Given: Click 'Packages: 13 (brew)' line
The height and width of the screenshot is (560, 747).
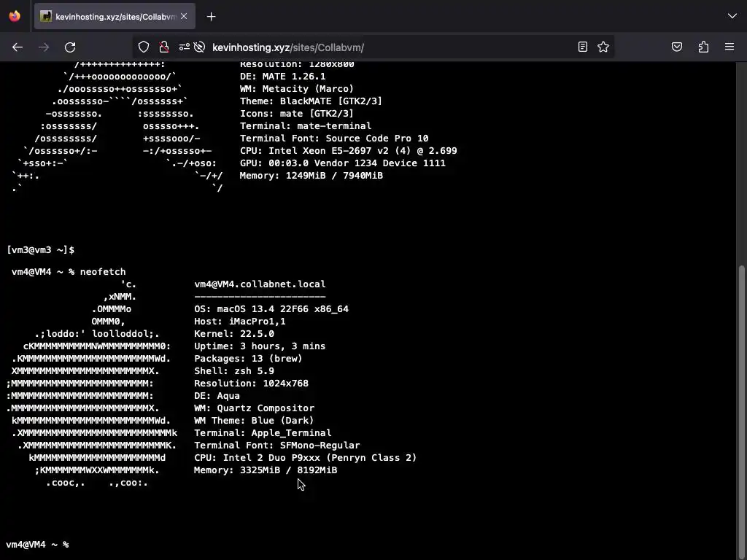Looking at the screenshot, I should tap(248, 359).
